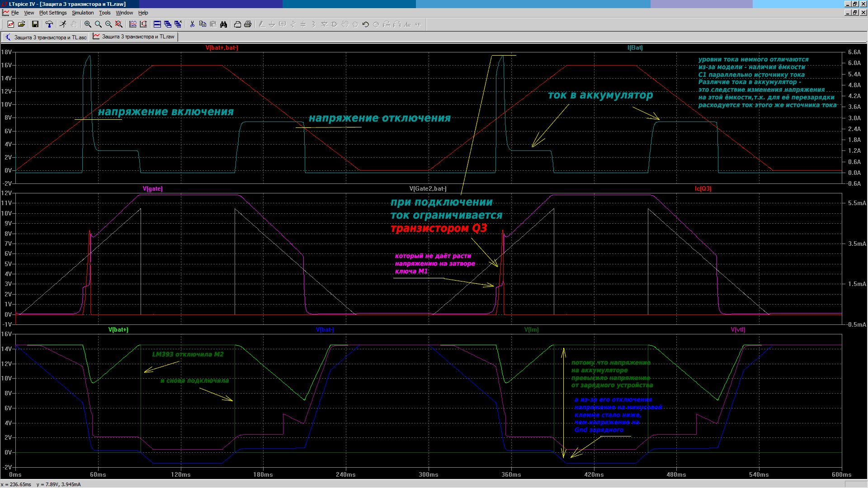Click the New Schematic toolbar icon

coord(11,24)
